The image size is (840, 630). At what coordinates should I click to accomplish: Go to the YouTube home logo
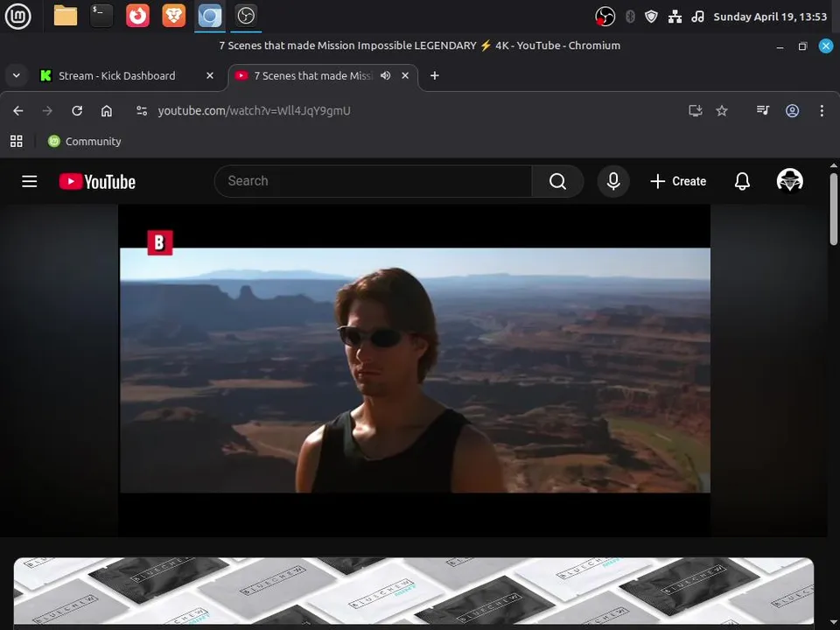click(97, 182)
